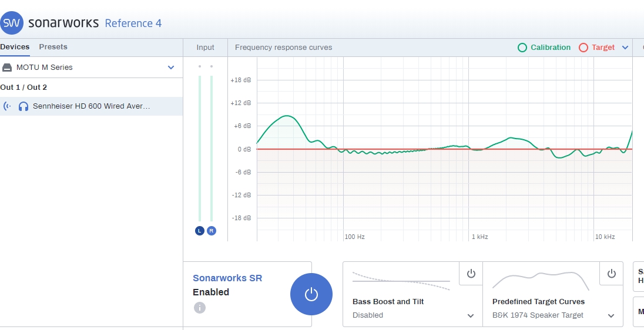The image size is (644, 330).
Task: Click the Enabled status under Sonarworks SR
Action: pos(211,292)
